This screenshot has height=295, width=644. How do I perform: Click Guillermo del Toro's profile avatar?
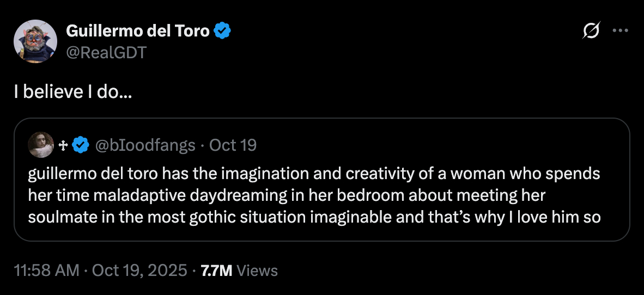tap(35, 41)
